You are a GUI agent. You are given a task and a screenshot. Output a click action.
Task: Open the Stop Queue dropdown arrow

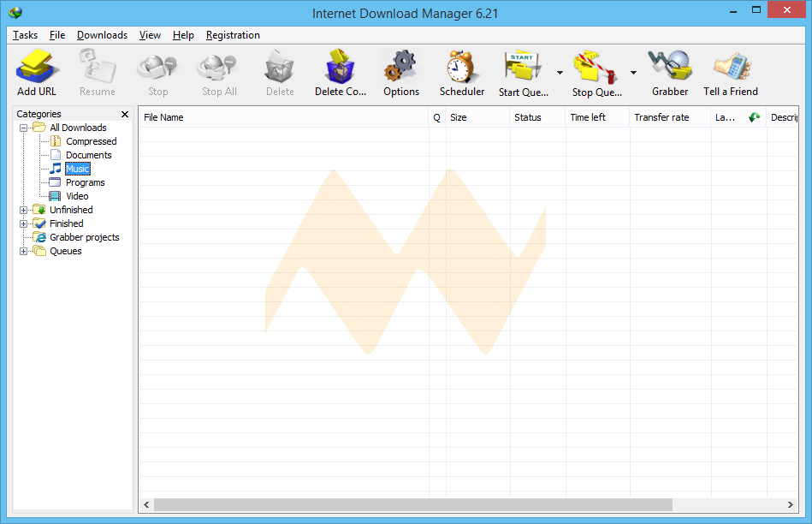pos(633,73)
